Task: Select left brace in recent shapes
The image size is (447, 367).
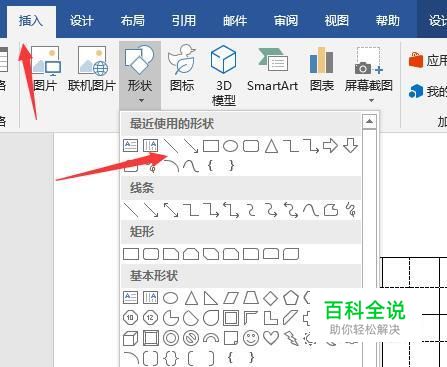Action: click(210, 166)
